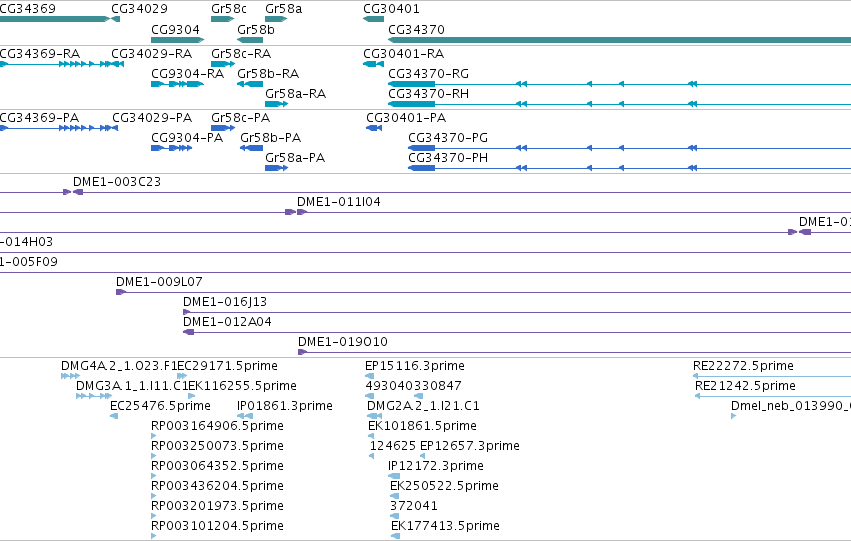
Task: Click the Gr58b gene feature
Action: point(250,40)
